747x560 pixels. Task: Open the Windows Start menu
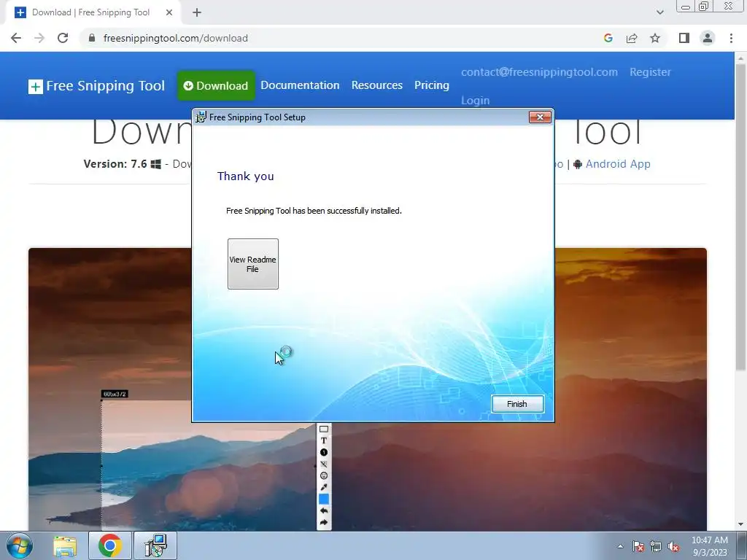coord(20,545)
